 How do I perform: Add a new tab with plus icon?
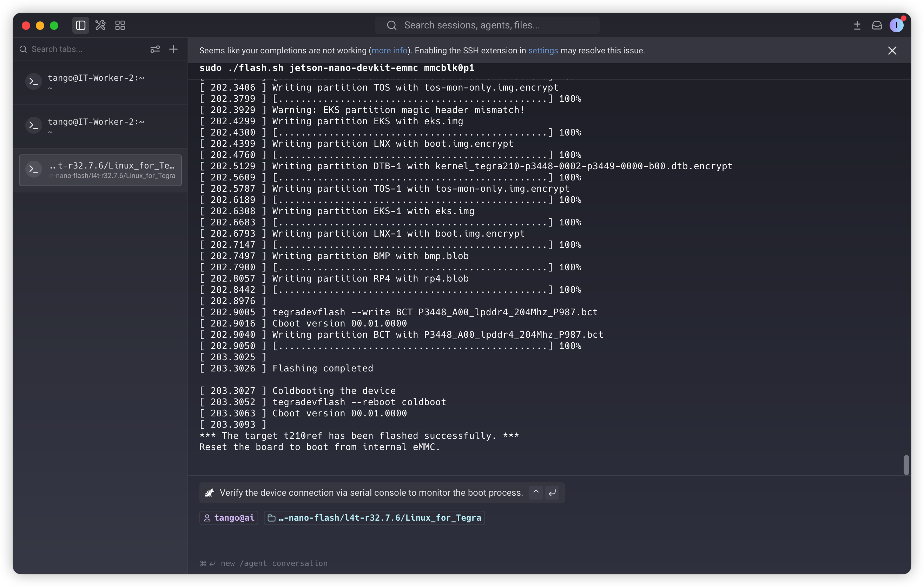pyautogui.click(x=173, y=49)
